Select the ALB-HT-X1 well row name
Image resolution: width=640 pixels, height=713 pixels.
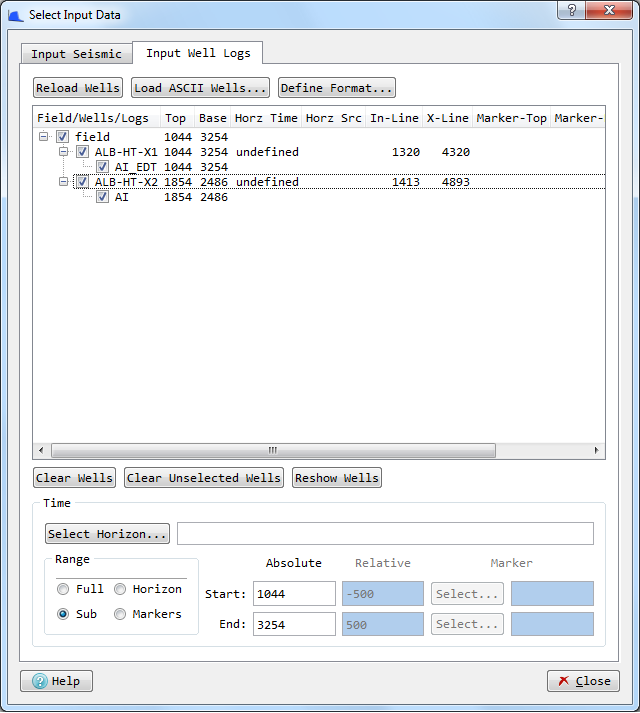coord(126,152)
